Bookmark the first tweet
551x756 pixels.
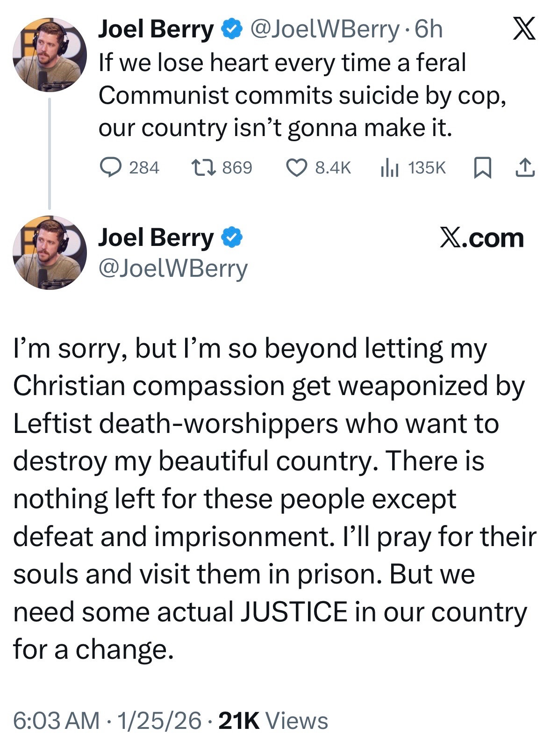tap(483, 168)
